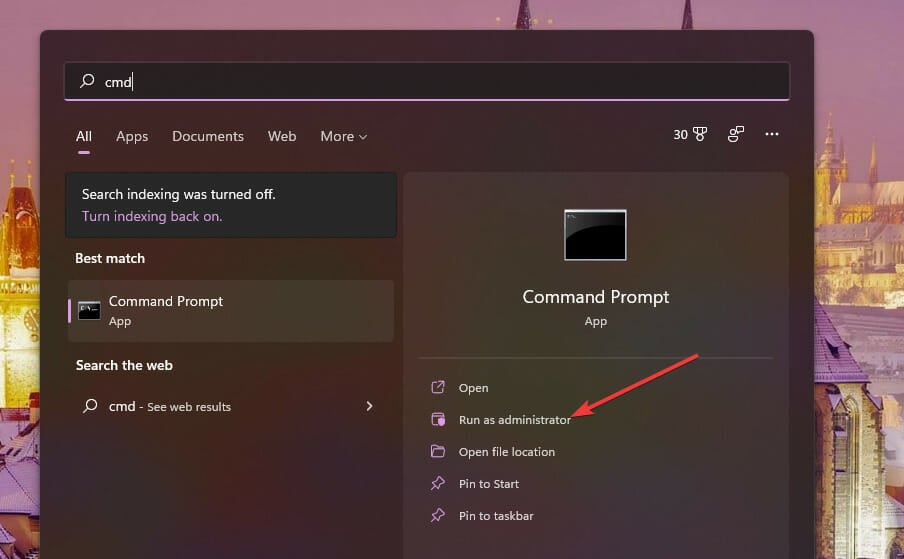Screen dimensions: 904x559
Task: Click the Open external-link icon
Action: [x=438, y=387]
